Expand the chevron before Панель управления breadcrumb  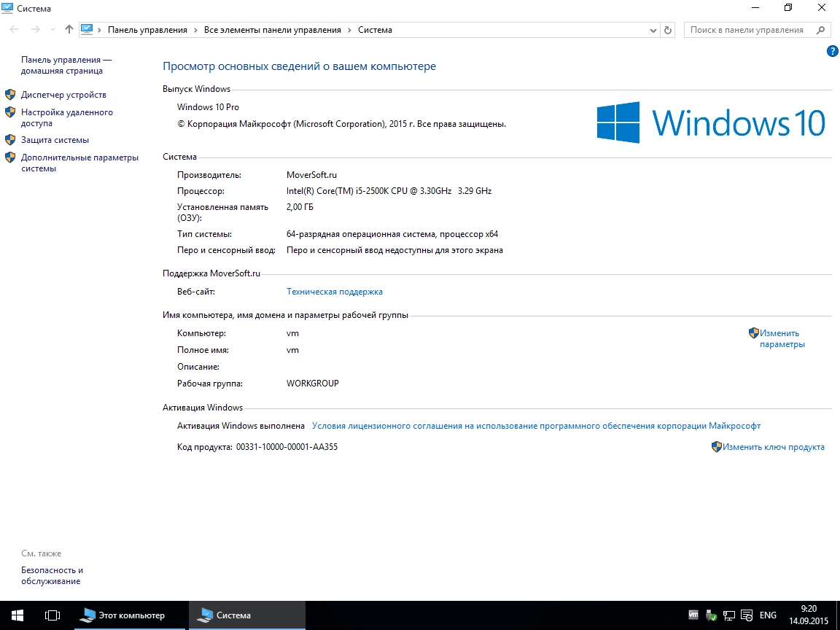100,30
